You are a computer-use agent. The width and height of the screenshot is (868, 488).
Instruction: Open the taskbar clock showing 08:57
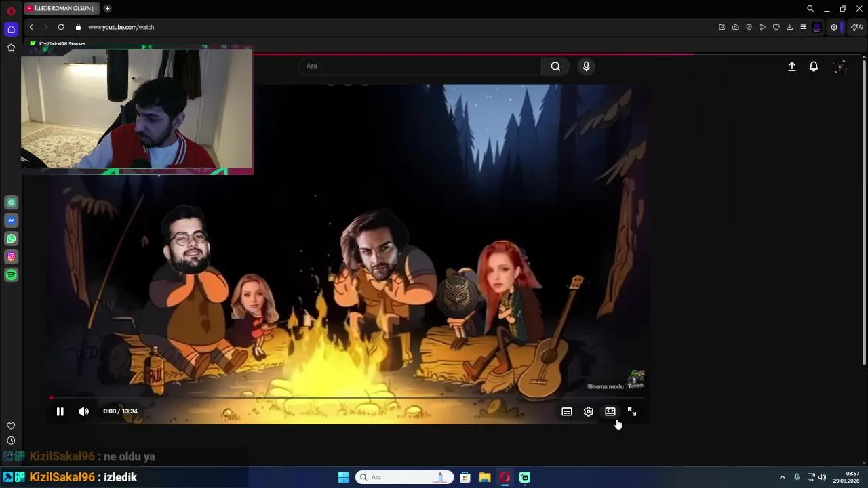click(846, 477)
